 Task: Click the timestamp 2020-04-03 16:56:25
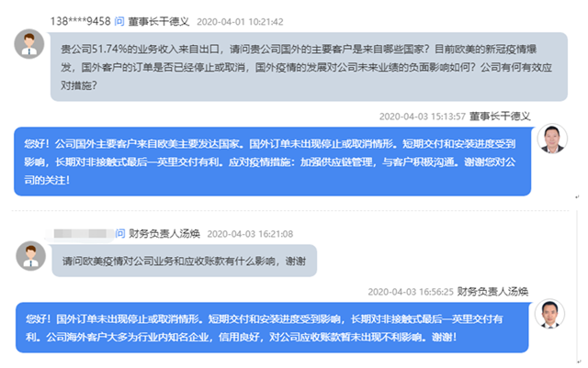(x=411, y=292)
